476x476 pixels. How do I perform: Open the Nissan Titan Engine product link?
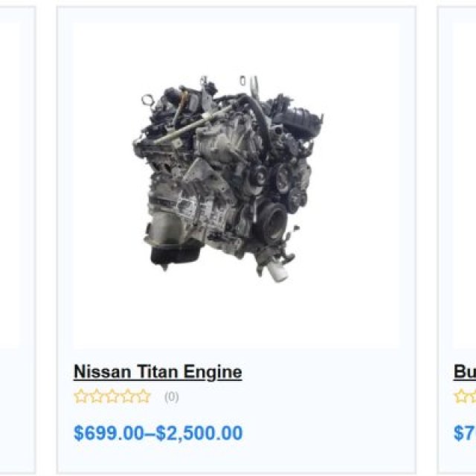158,372
